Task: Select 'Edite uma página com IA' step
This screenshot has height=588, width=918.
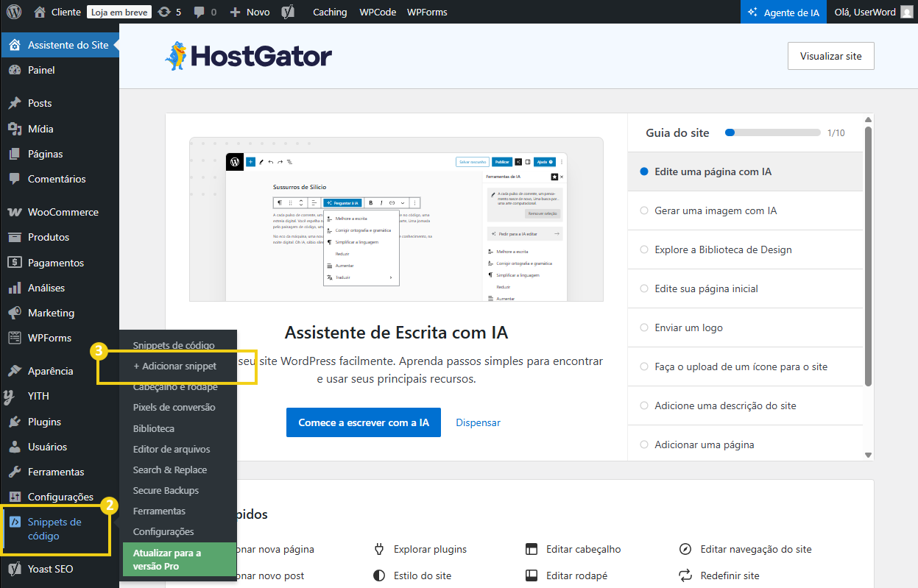Action: [x=745, y=171]
